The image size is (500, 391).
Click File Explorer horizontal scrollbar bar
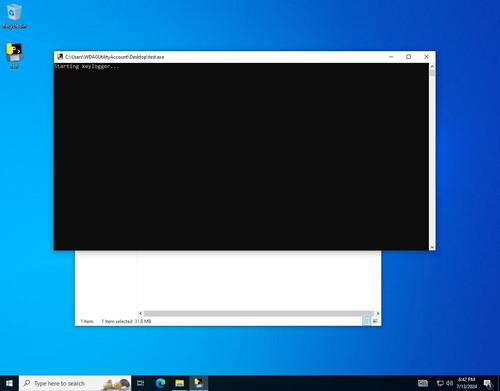point(259,313)
